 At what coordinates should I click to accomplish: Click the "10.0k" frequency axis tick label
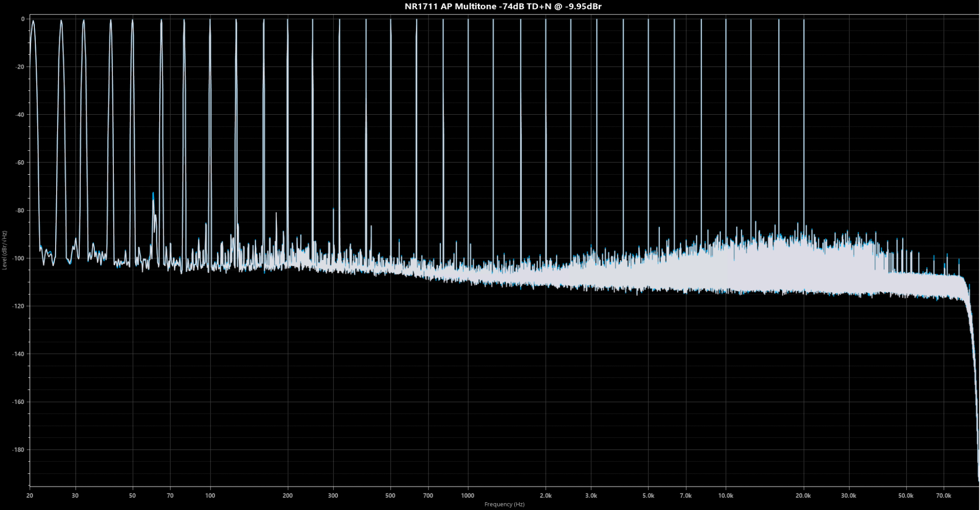click(x=726, y=495)
